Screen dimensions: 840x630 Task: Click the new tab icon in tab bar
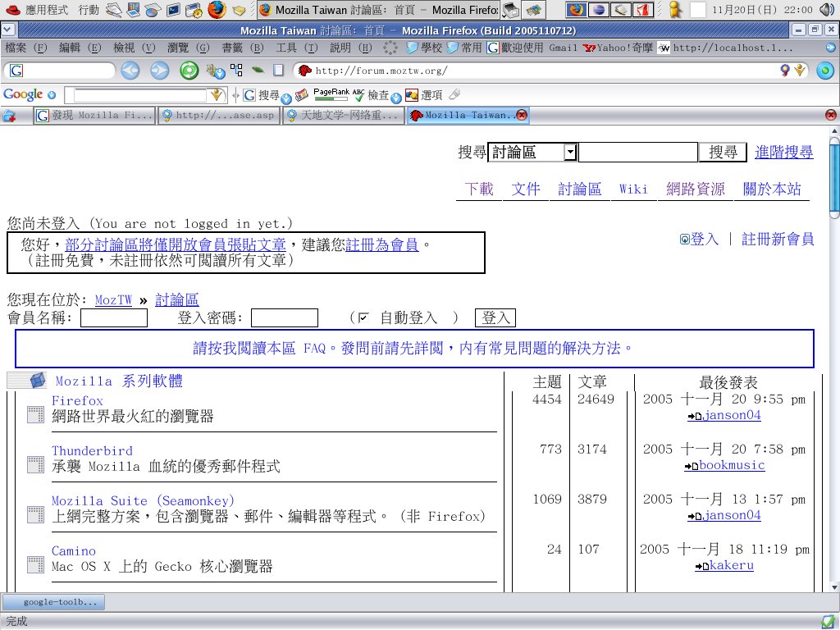tap(10, 116)
